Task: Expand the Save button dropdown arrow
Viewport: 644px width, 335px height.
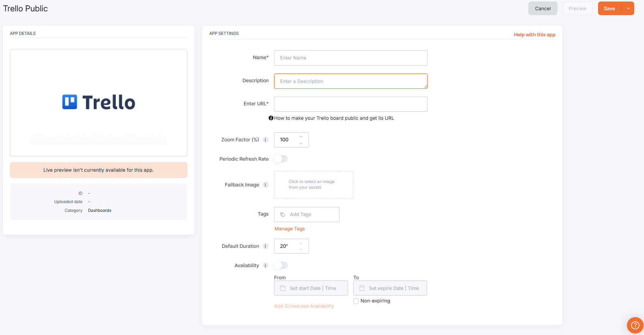Action: [x=628, y=8]
